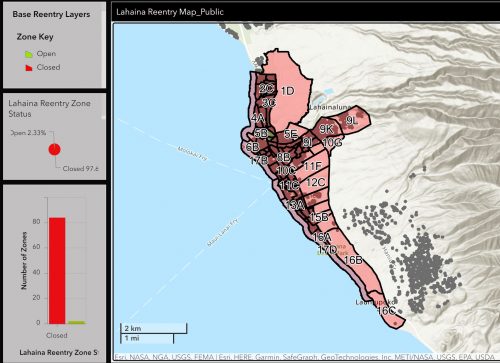Select zone 9L on the map
Image resolution: width=500 pixels, height=363 pixels.
coord(352,120)
